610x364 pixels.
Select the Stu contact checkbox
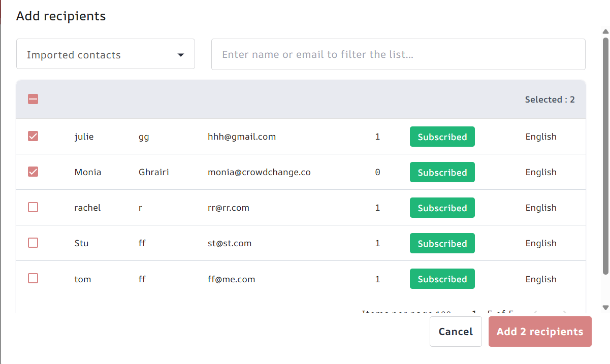(33, 243)
